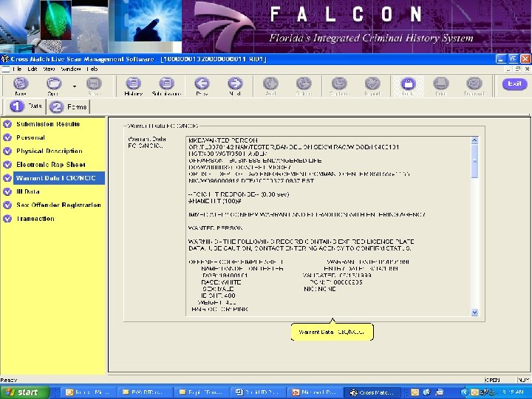This screenshot has width=532, height=399.
Task: Select III Data in the sidebar
Action: [x=28, y=191]
